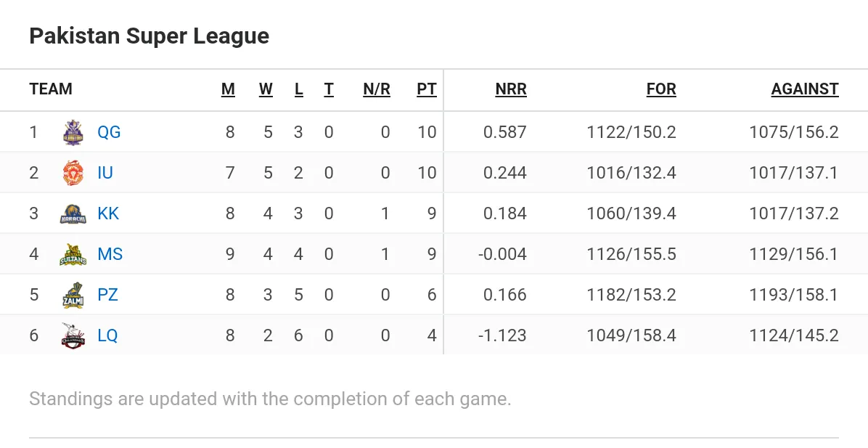
Task: Open the KK team link
Action: pos(108,213)
